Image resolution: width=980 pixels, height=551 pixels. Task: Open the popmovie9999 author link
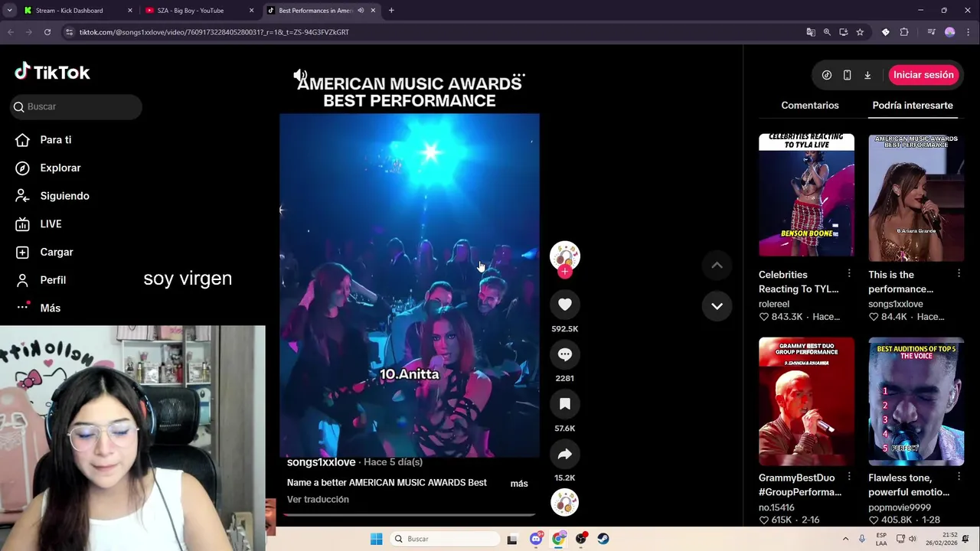[900, 507]
